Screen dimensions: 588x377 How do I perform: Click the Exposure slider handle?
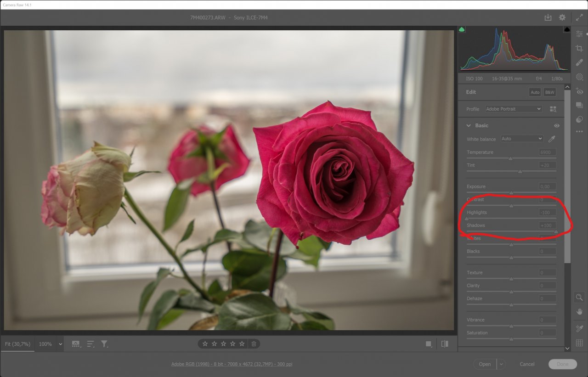click(511, 193)
